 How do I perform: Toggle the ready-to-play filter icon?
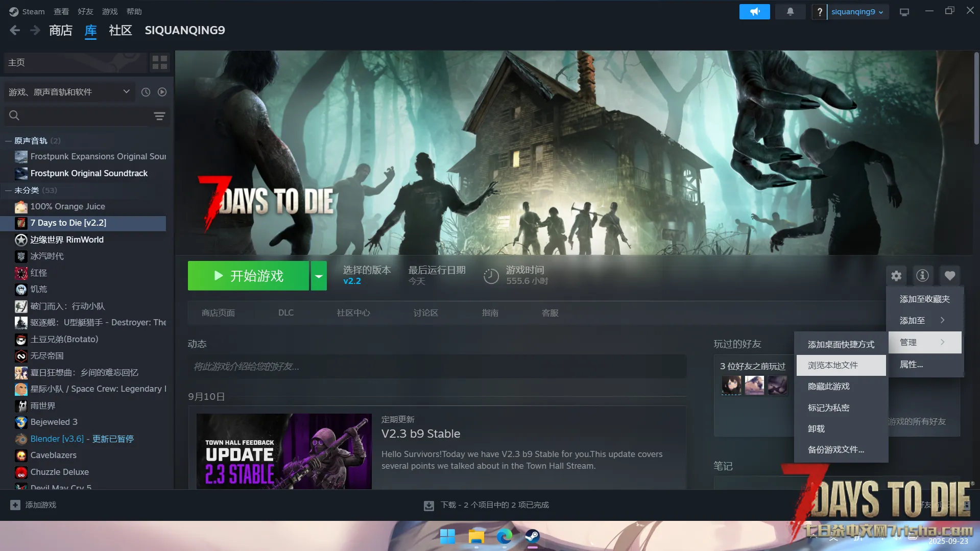click(162, 92)
